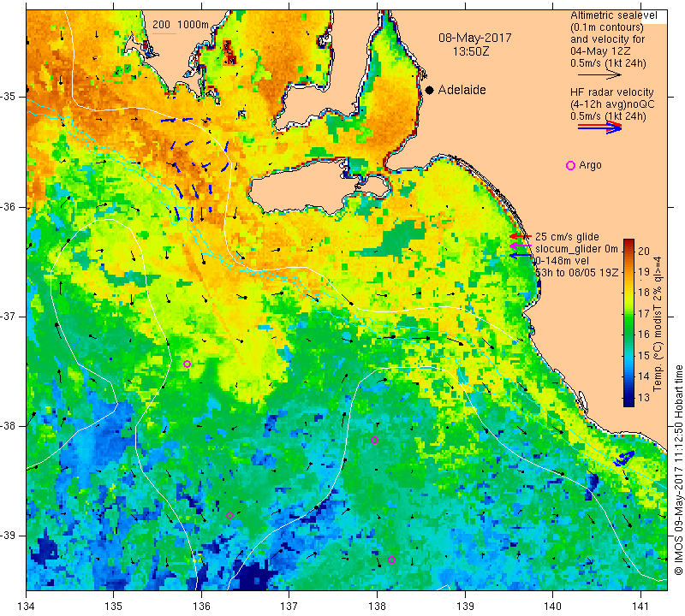Click the temperature color bar
The image size is (685, 616).
point(628,323)
